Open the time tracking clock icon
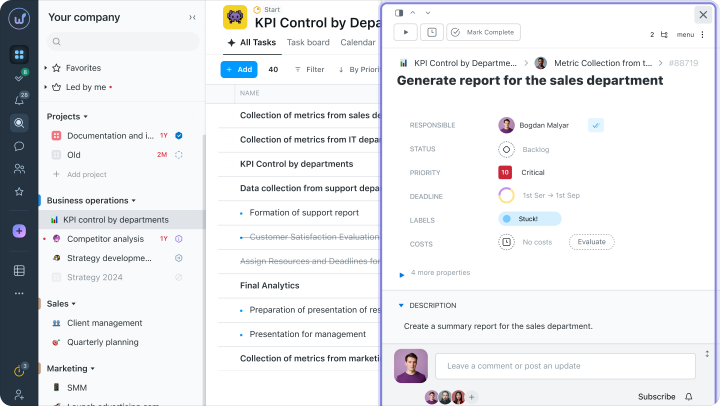The image size is (720, 406). [x=432, y=32]
